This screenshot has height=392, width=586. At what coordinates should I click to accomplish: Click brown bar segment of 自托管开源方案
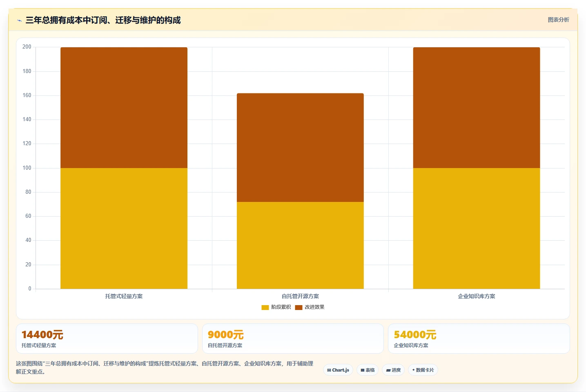(x=300, y=148)
